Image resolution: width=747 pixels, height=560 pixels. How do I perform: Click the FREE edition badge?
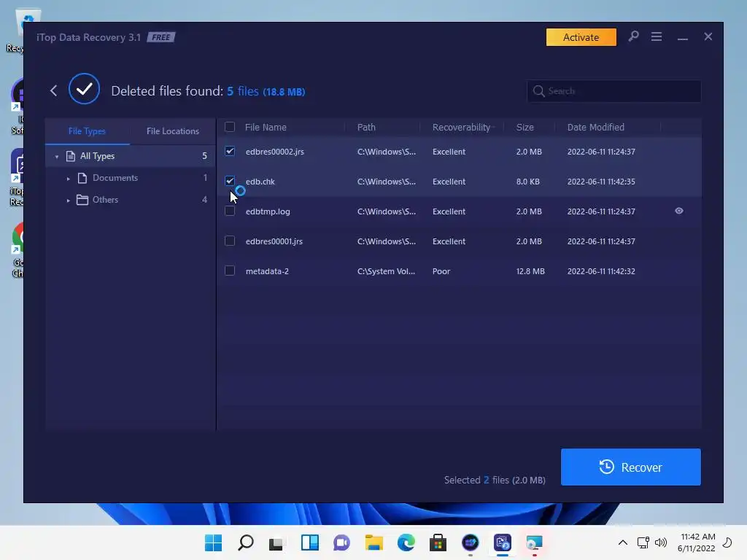click(x=161, y=37)
